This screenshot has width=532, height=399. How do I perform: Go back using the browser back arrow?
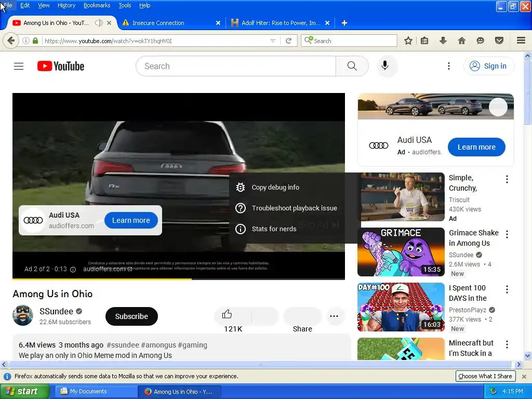coord(11,41)
